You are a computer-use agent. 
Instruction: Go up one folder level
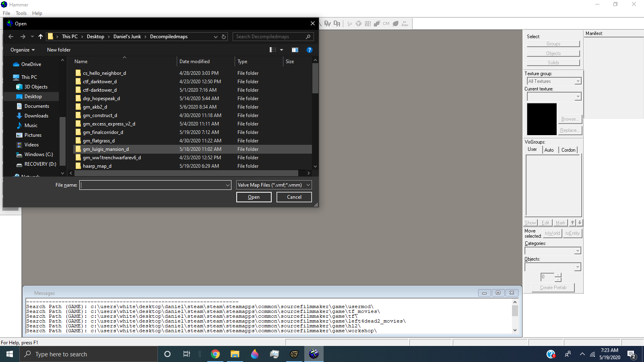41,37
